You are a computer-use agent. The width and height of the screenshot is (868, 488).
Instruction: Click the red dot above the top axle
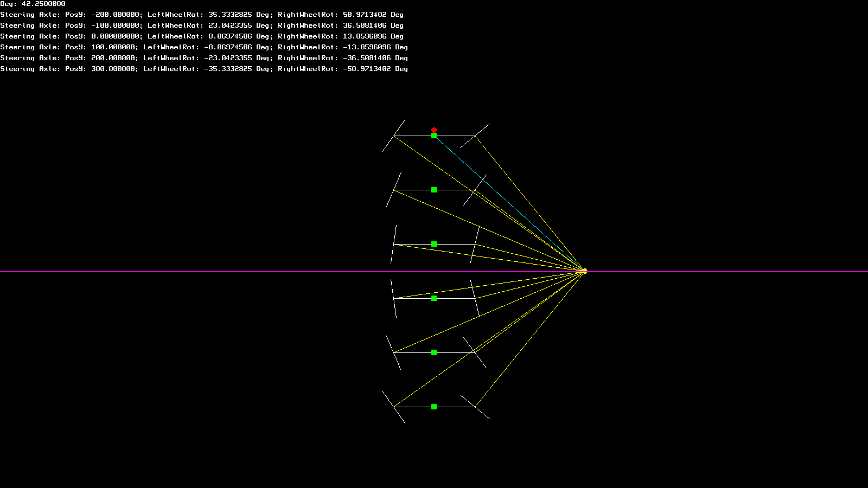coord(434,130)
